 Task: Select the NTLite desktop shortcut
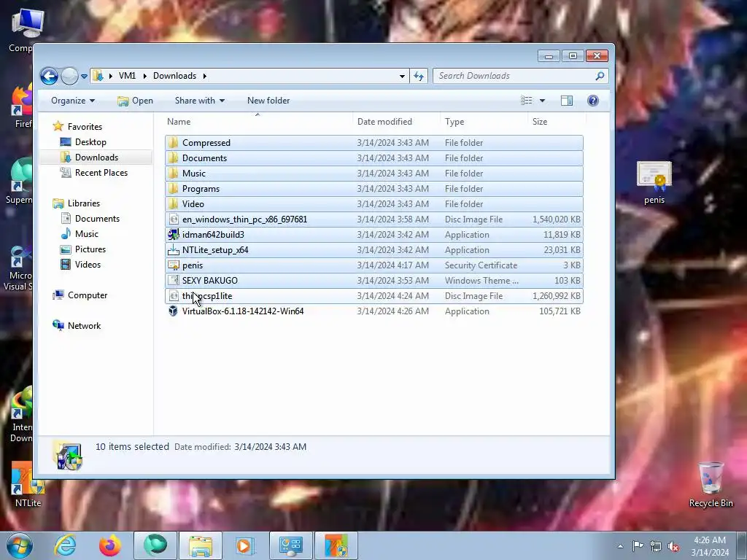click(28, 485)
